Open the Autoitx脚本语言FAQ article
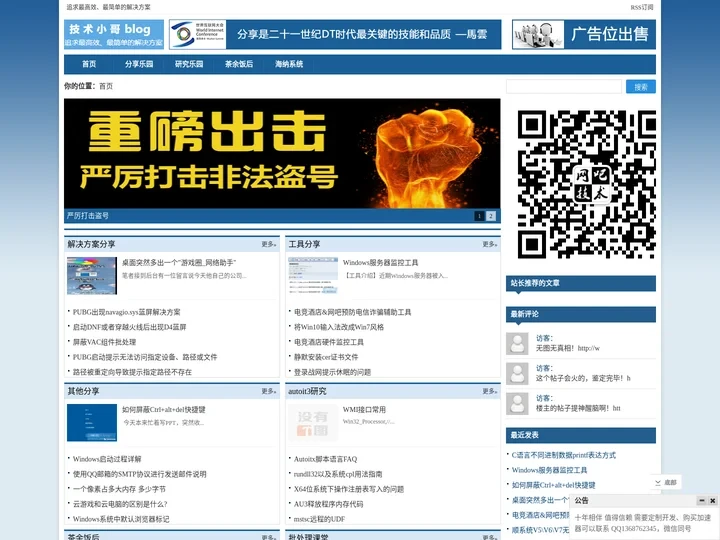 point(326,459)
